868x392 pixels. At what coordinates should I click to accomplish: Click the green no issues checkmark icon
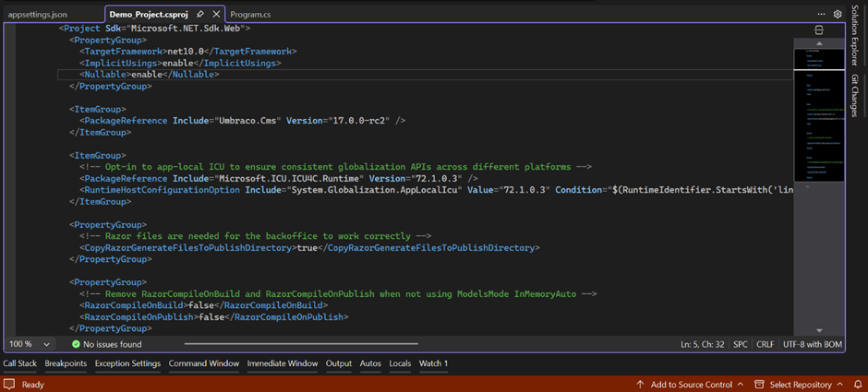76,344
